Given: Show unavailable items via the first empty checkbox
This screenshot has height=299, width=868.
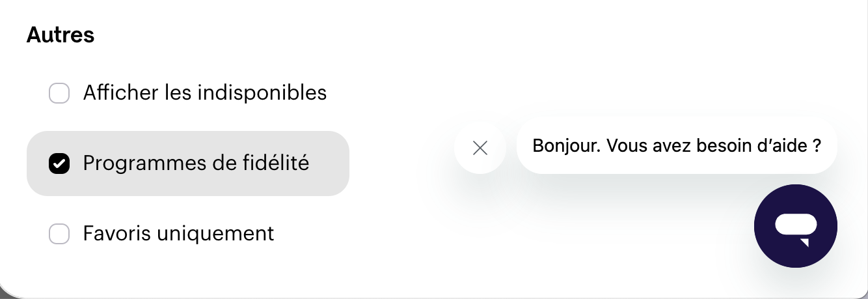Looking at the screenshot, I should click(x=59, y=93).
